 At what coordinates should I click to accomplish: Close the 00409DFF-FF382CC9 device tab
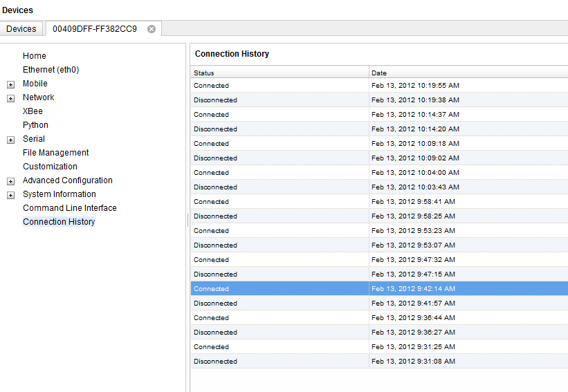(x=152, y=29)
